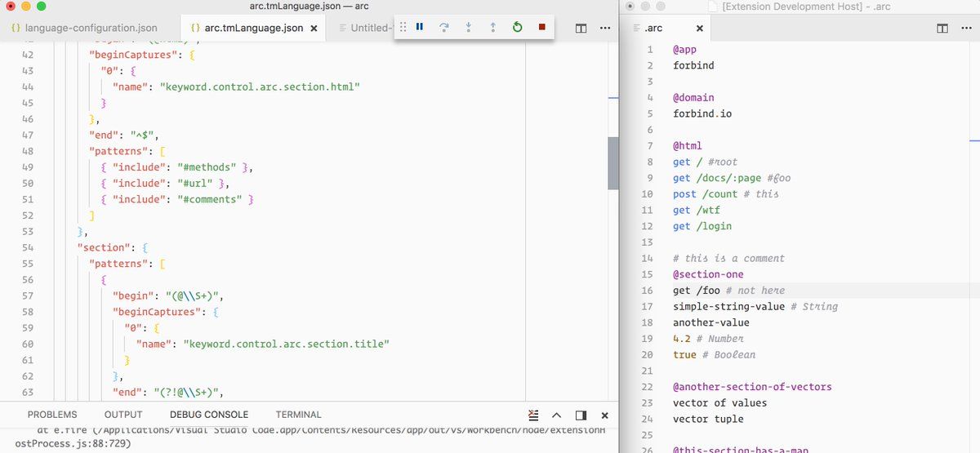The width and height of the screenshot is (980, 453).
Task: Move the panel to the side
Action: (x=581, y=415)
